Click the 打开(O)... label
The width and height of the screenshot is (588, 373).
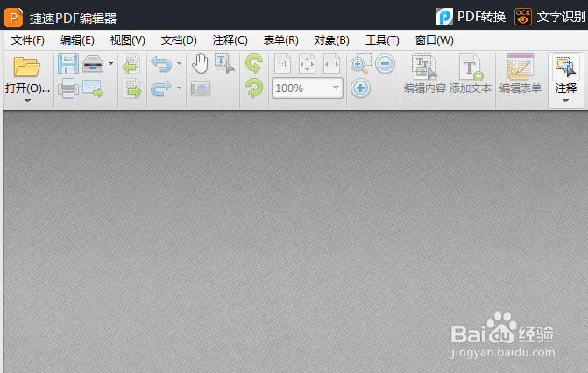[27, 88]
